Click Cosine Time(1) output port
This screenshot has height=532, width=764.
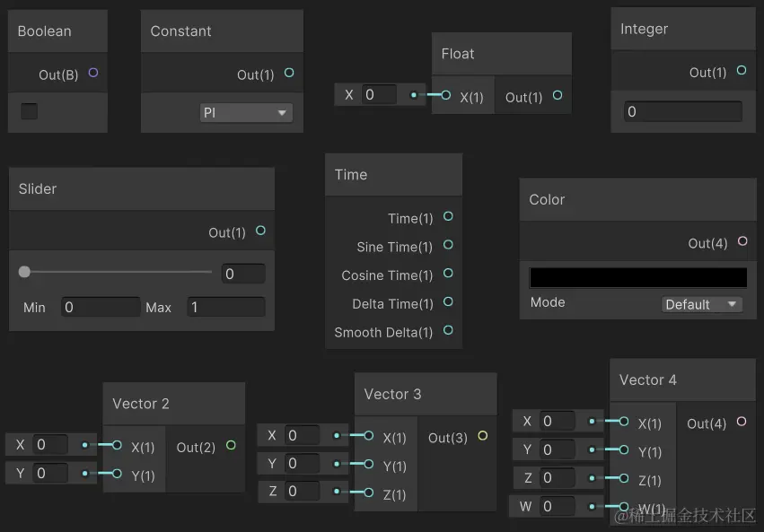pos(448,274)
